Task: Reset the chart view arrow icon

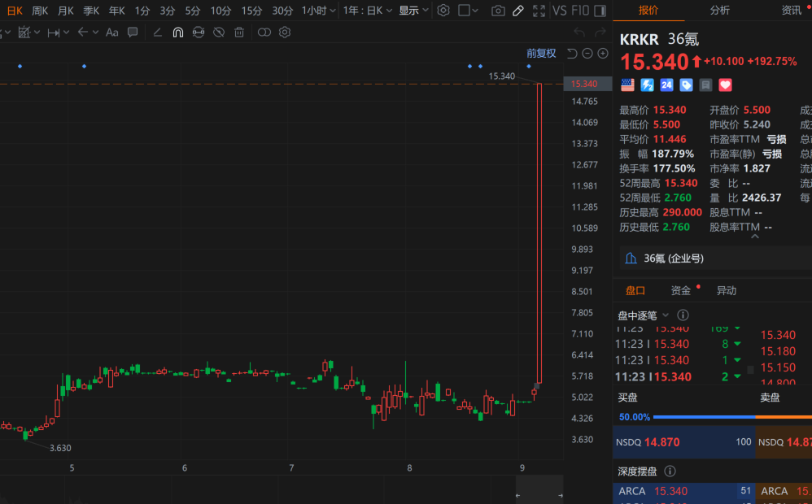Action: point(572,54)
